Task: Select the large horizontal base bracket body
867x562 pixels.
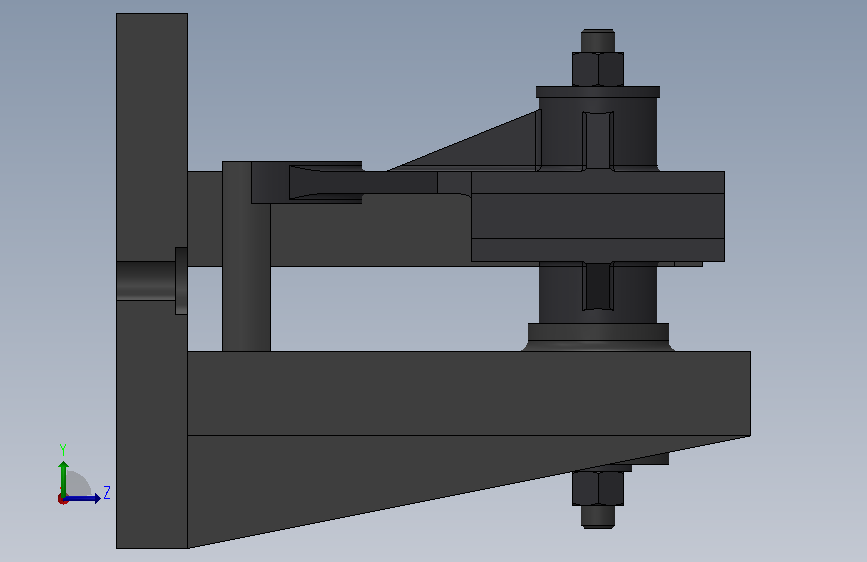Action: click(469, 393)
